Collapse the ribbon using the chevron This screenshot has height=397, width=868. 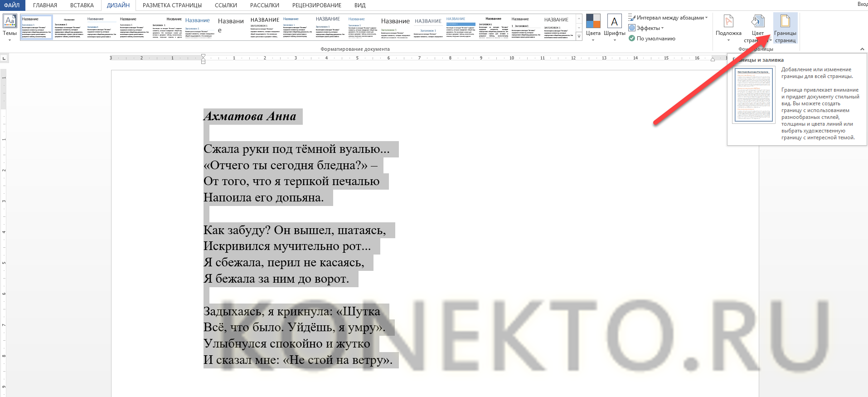(862, 49)
